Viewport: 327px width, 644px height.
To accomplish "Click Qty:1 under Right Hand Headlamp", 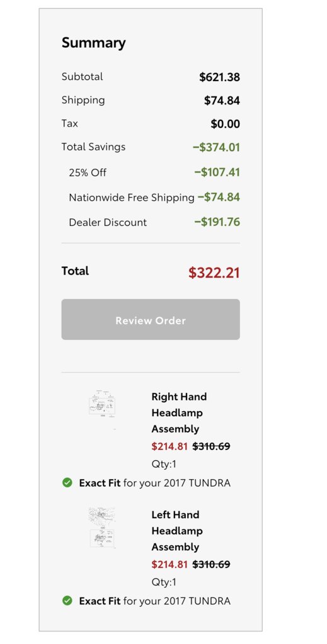I will point(164,464).
